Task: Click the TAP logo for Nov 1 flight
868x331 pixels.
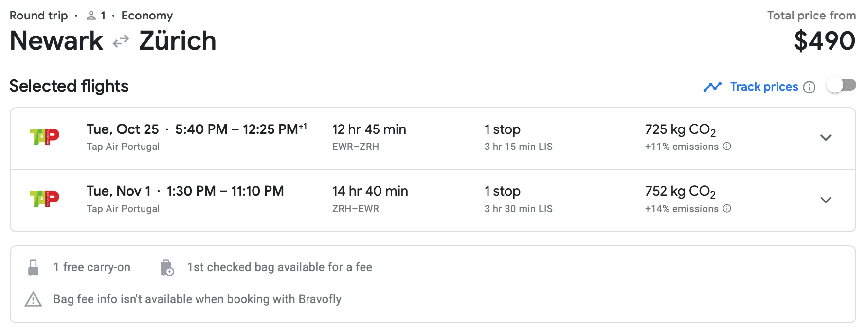Action: click(x=45, y=199)
